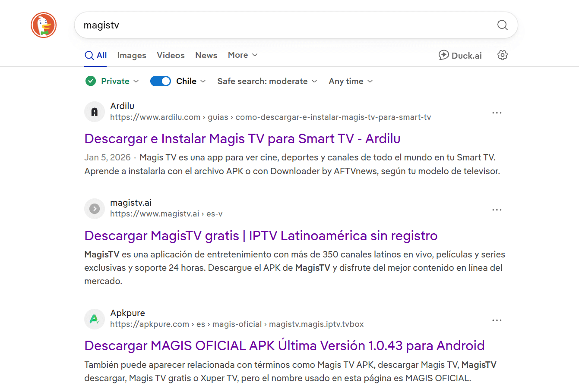Open Duck.ai chat
579x392 pixels.
pos(460,55)
